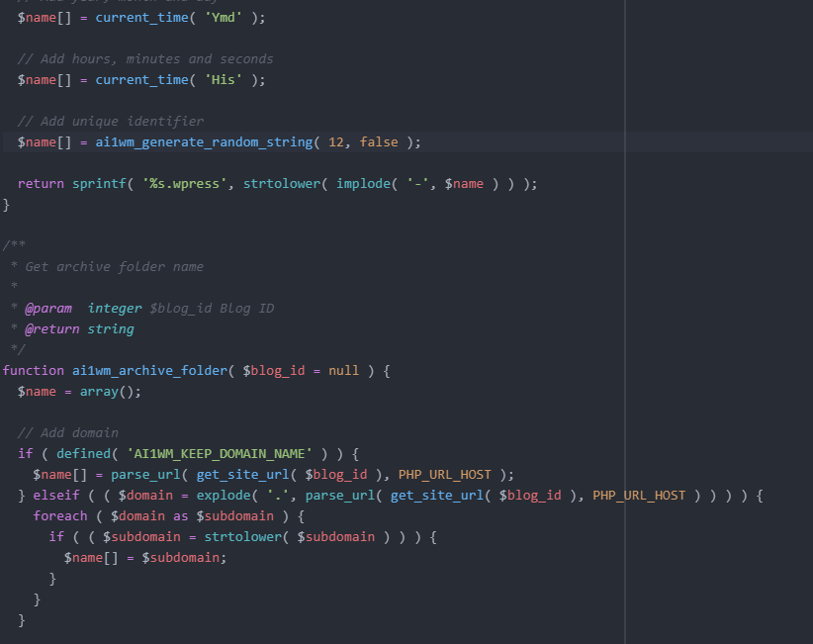The width and height of the screenshot is (813, 644).
Task: Click the sprintf function name
Action: [x=96, y=184]
